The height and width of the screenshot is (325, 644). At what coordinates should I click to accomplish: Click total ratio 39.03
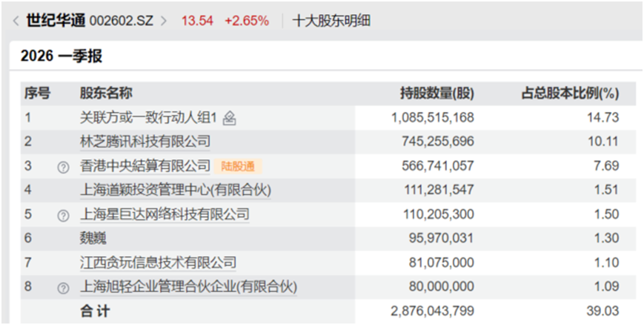tap(603, 311)
